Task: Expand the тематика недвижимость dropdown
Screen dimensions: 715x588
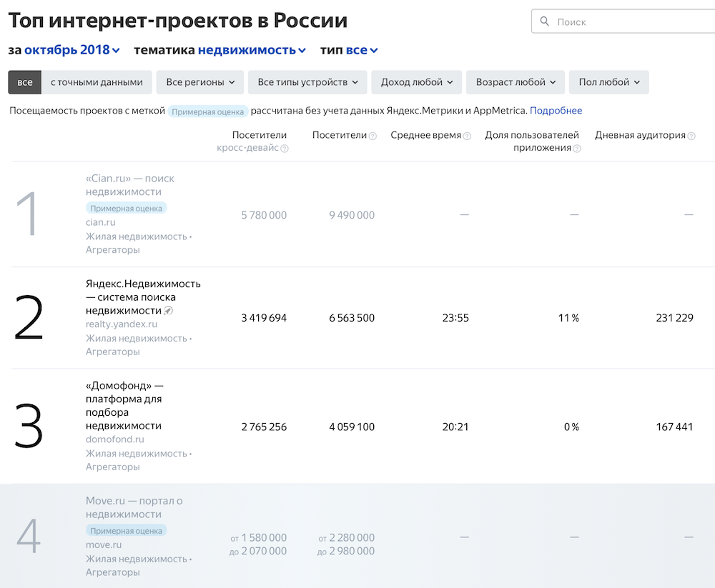Action: point(252,50)
